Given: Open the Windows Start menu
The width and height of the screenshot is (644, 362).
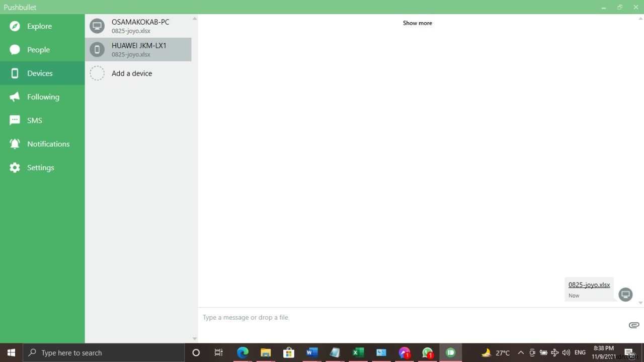Looking at the screenshot, I should point(11,352).
